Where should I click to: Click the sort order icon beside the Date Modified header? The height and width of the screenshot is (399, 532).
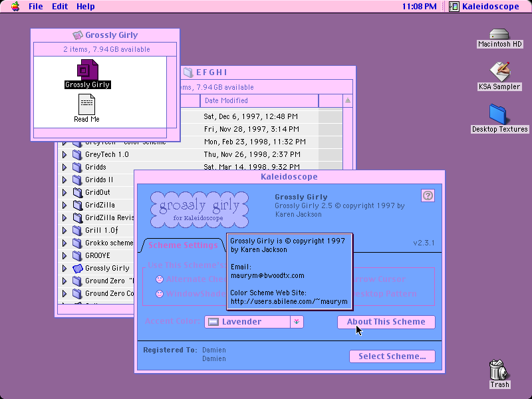pos(347,100)
